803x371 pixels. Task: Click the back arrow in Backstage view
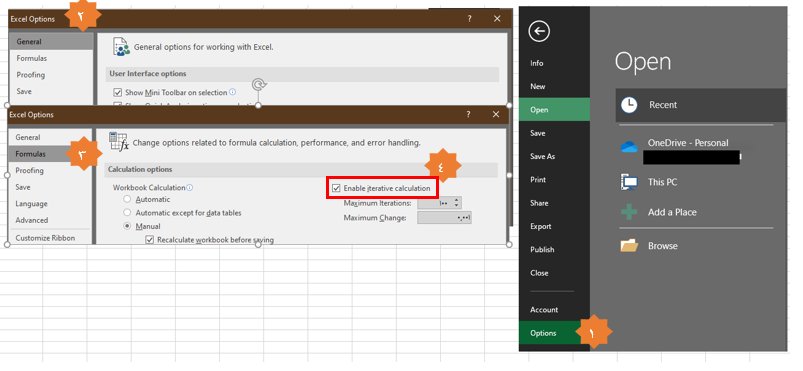(539, 31)
